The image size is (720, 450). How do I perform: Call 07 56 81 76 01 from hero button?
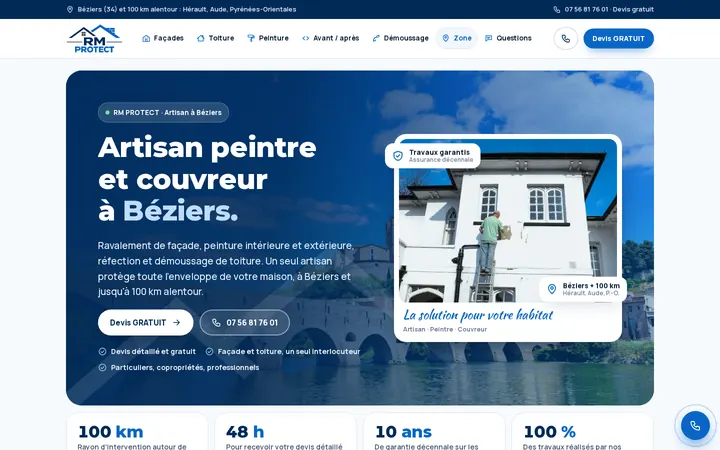245,323
